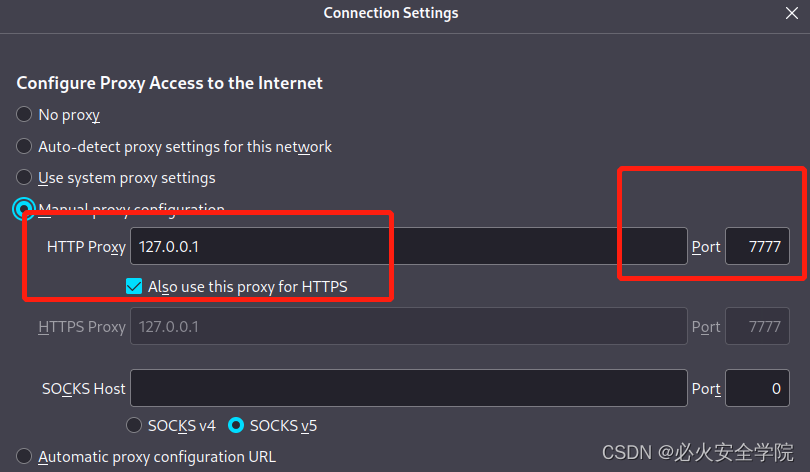
Task: Choose Automatic proxy configuration URL option
Action: point(25,457)
